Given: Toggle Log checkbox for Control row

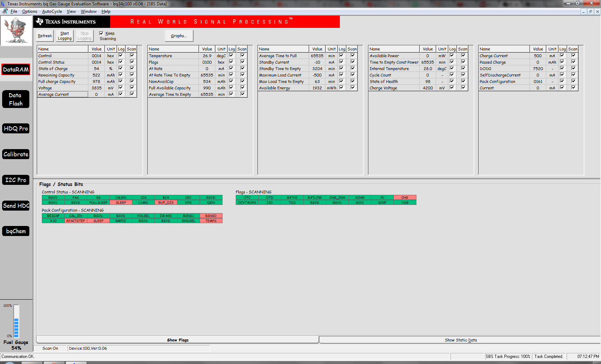Looking at the screenshot, I should point(121,55).
